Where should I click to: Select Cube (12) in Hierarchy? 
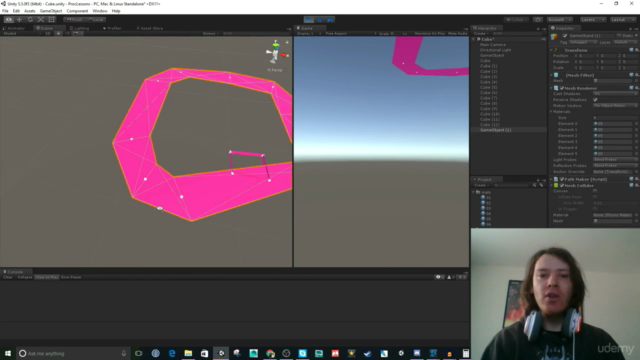pos(489,124)
